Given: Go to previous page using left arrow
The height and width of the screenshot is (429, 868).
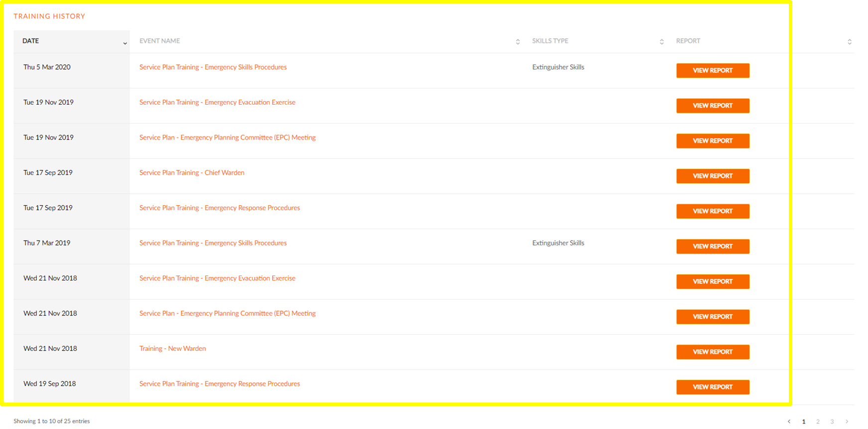Looking at the screenshot, I should tap(789, 422).
